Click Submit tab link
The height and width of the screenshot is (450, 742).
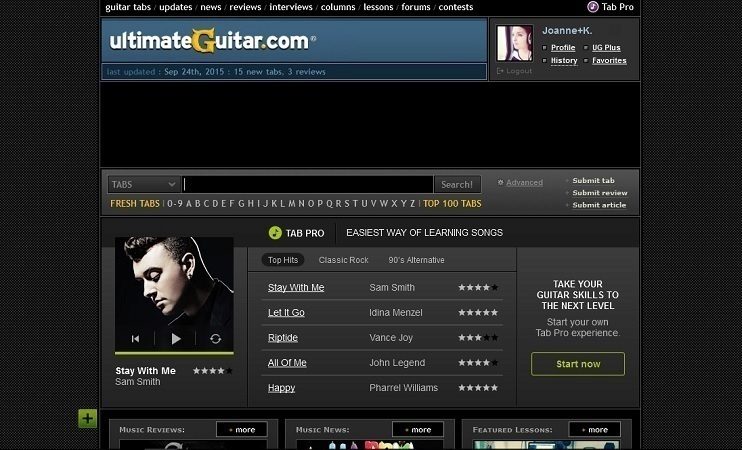point(593,180)
